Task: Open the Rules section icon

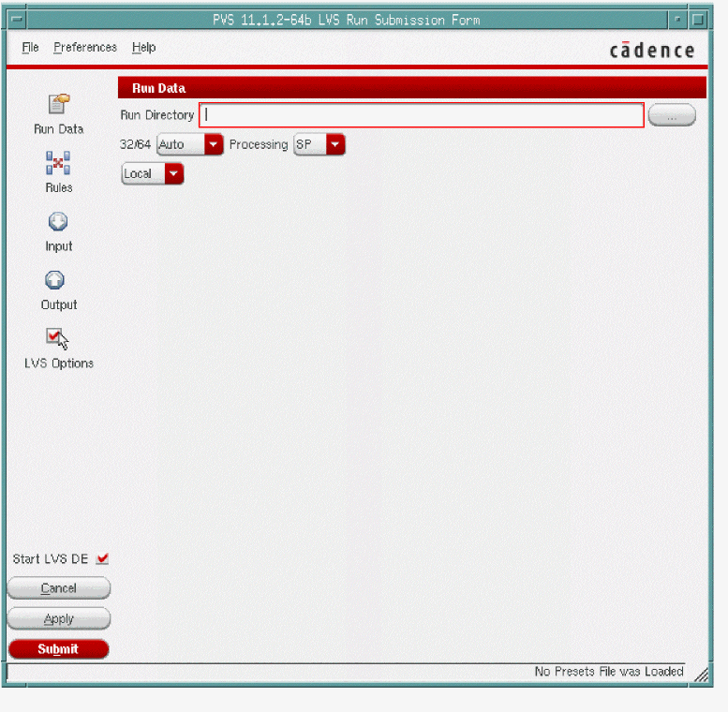Action: click(x=58, y=163)
